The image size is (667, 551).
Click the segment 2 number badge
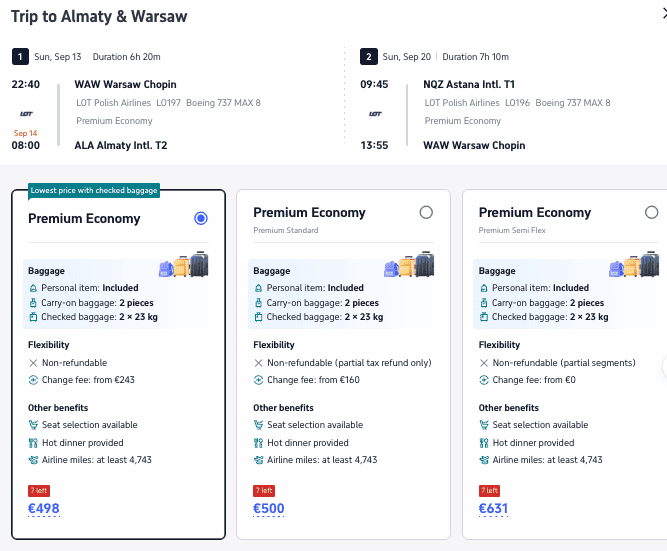369,57
